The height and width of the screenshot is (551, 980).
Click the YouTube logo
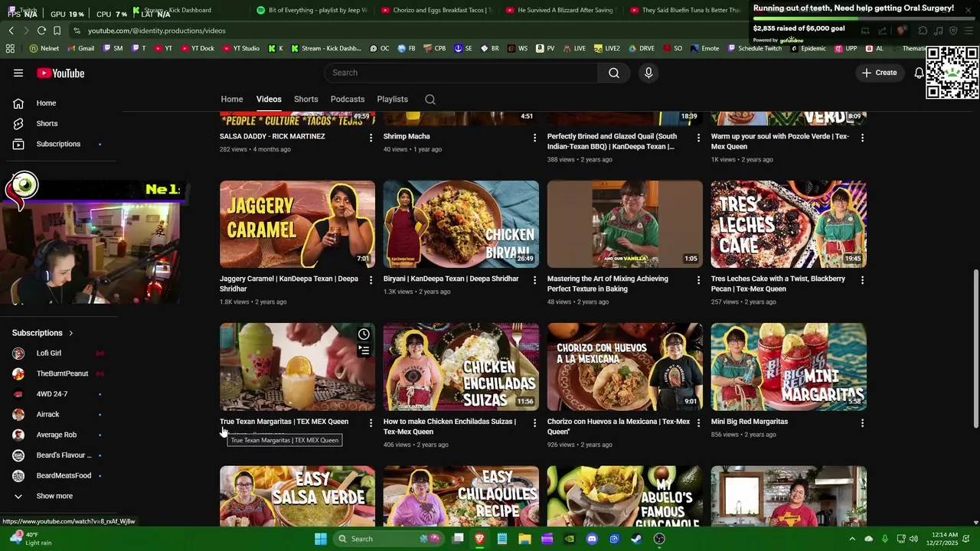tap(60, 73)
